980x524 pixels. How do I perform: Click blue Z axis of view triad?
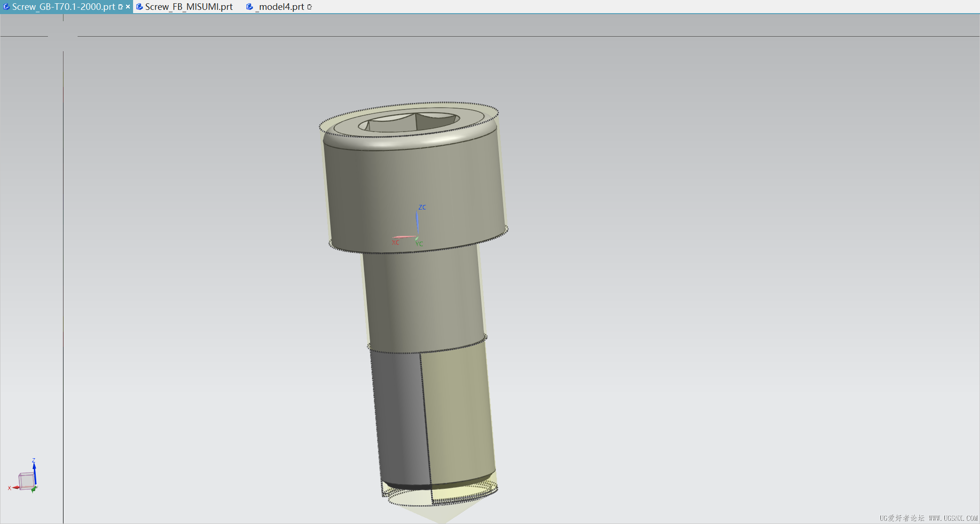(34, 472)
